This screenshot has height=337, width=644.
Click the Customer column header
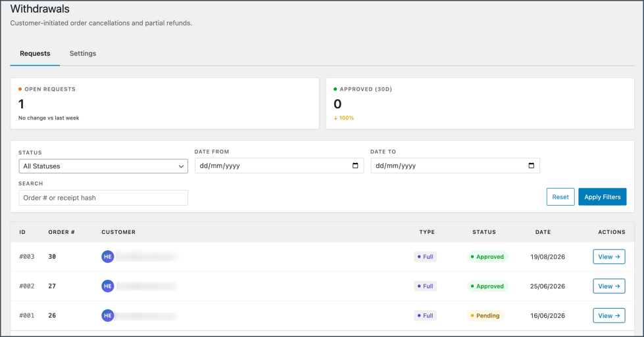click(118, 232)
